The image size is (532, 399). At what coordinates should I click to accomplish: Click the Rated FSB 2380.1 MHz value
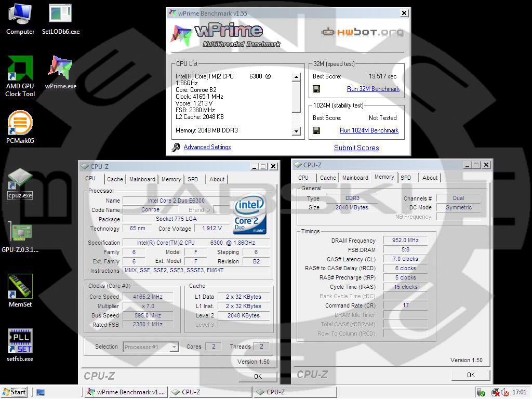click(x=148, y=325)
